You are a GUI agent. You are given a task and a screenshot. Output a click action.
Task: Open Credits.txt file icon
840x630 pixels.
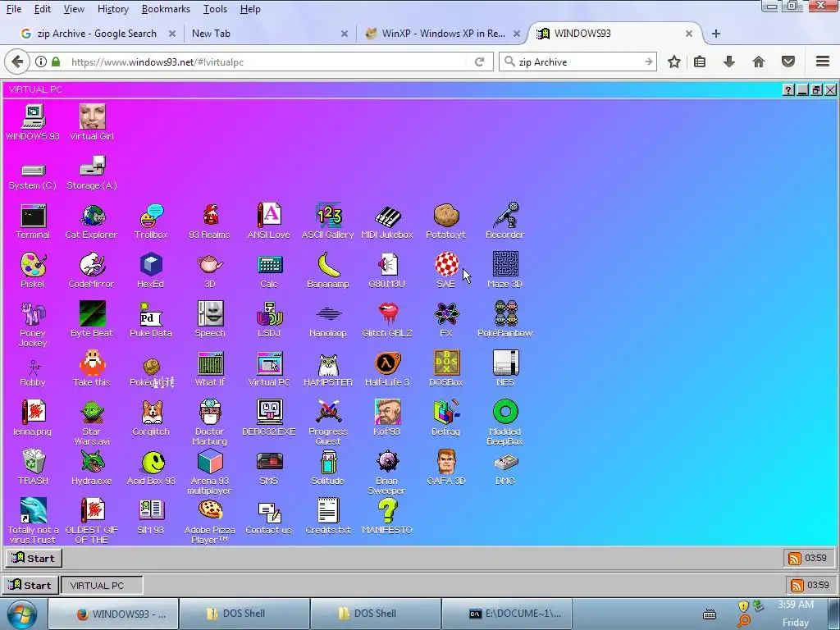tap(328, 517)
